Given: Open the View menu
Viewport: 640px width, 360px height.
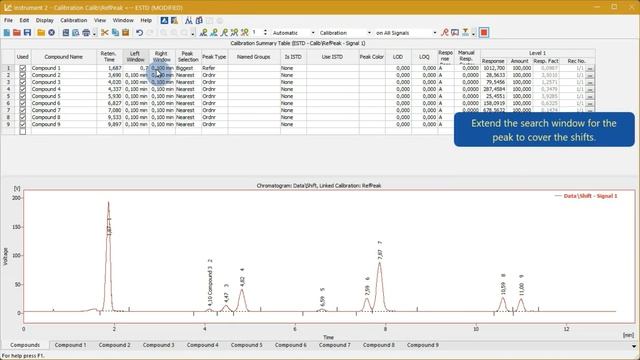Looking at the screenshot, I should [100, 20].
